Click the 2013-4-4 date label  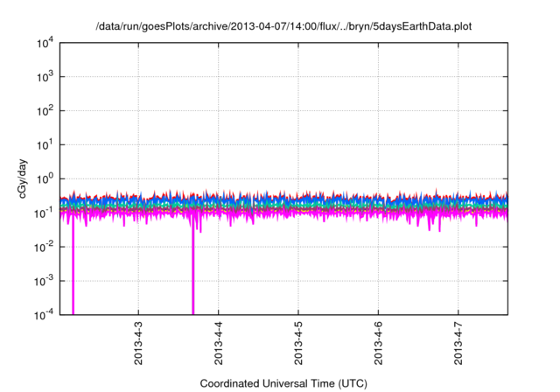click(218, 343)
